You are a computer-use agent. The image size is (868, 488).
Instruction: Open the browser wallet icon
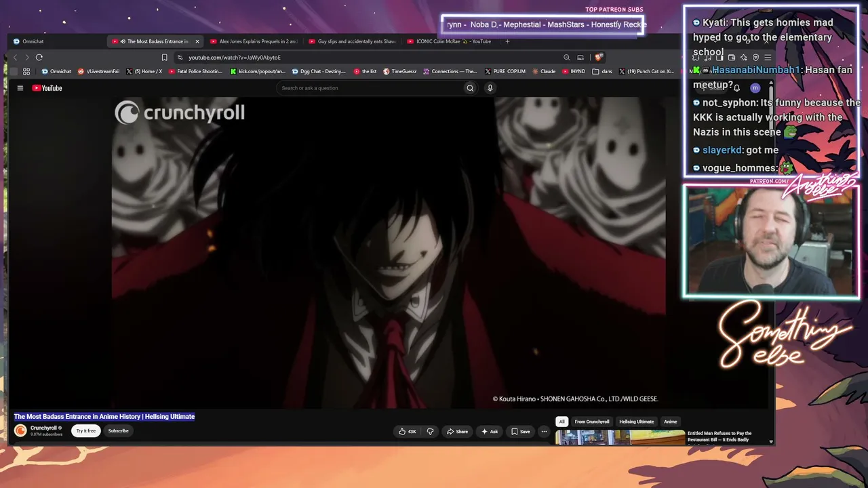732,58
